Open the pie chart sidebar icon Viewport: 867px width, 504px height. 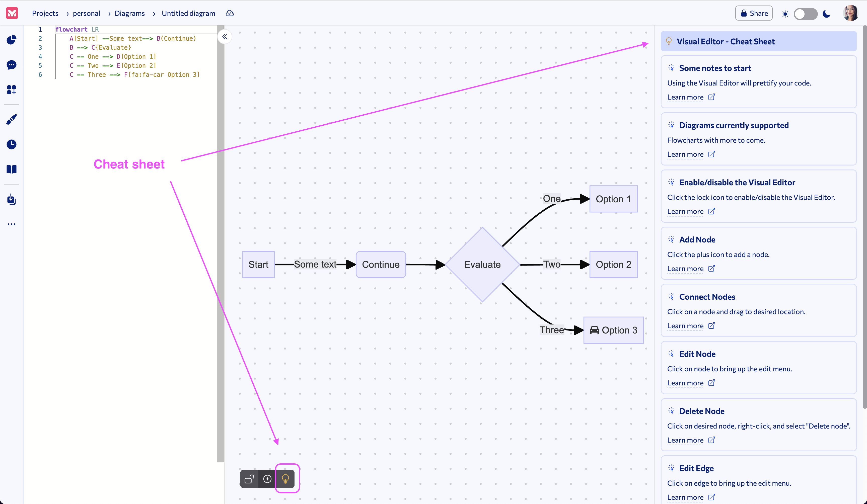(12, 40)
